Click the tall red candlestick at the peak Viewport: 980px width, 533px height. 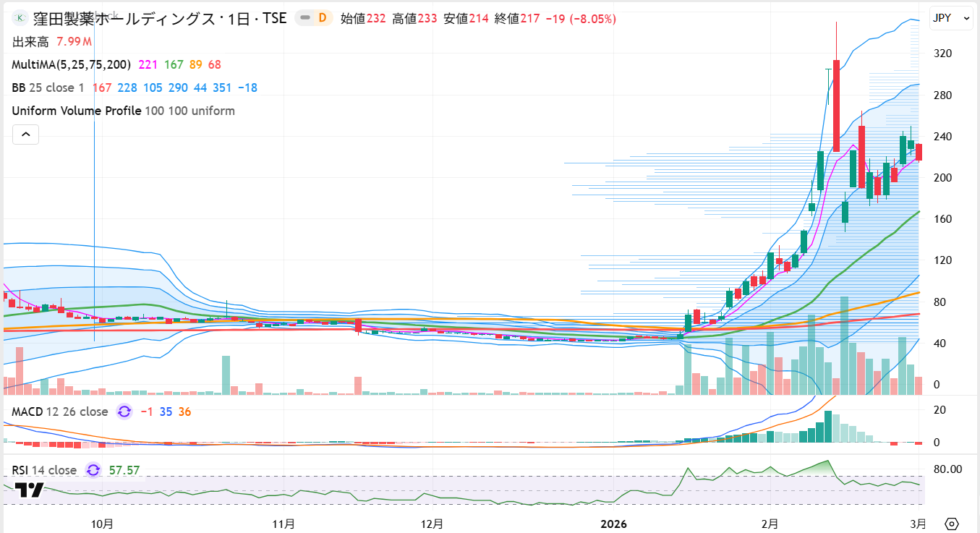[836, 105]
